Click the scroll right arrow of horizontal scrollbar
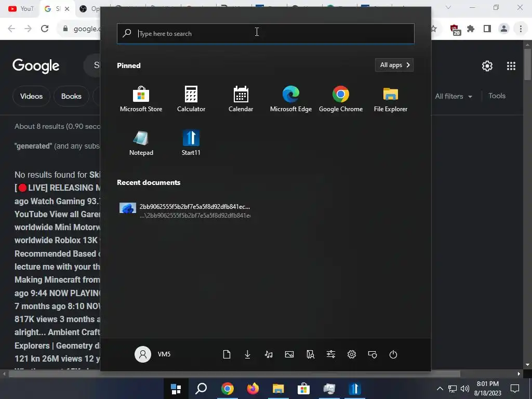Screen dimensions: 532x399 519,374
